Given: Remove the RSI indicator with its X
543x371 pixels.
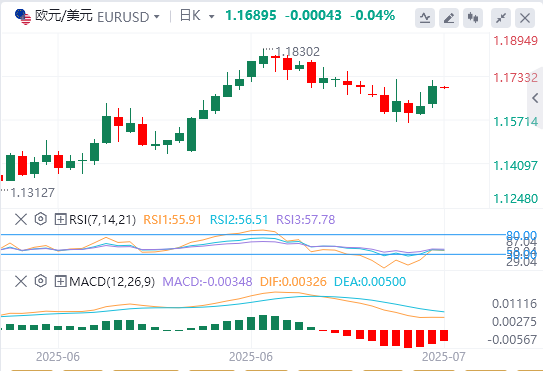Looking at the screenshot, I should (21, 219).
